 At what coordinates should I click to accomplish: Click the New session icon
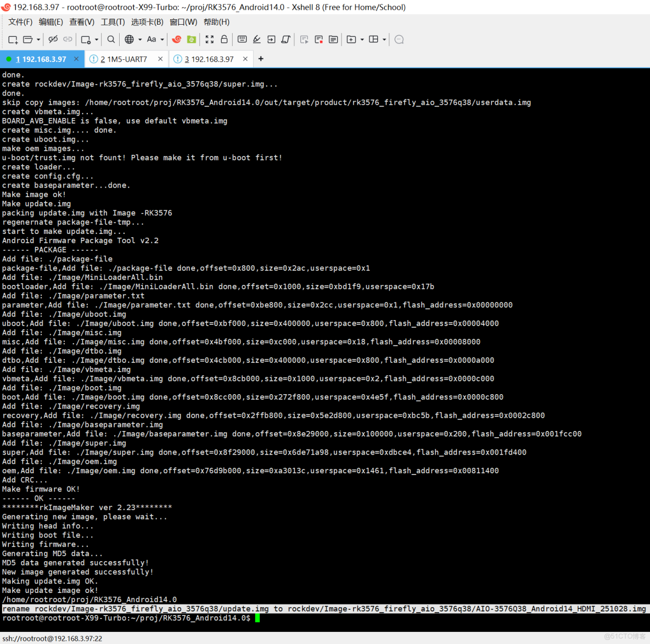[x=13, y=40]
